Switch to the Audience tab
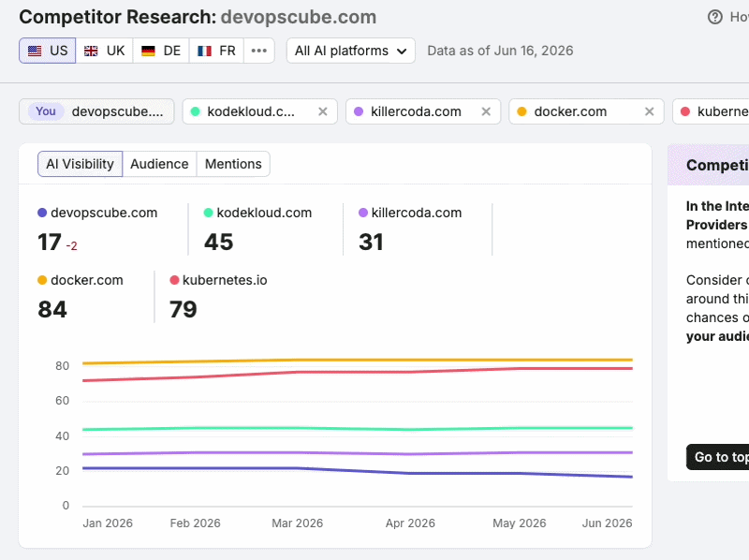Screen dimensions: 749x560 pos(159,164)
